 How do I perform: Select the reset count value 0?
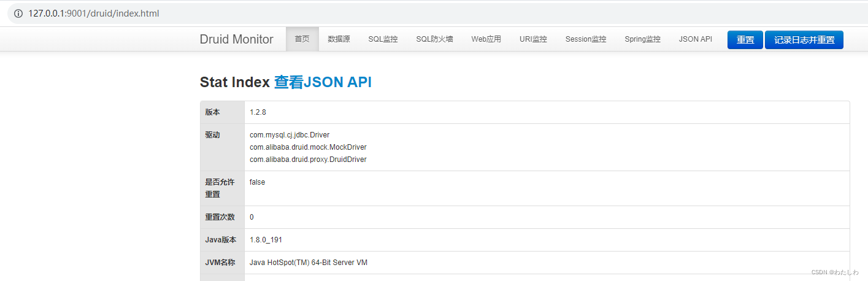tap(252, 217)
